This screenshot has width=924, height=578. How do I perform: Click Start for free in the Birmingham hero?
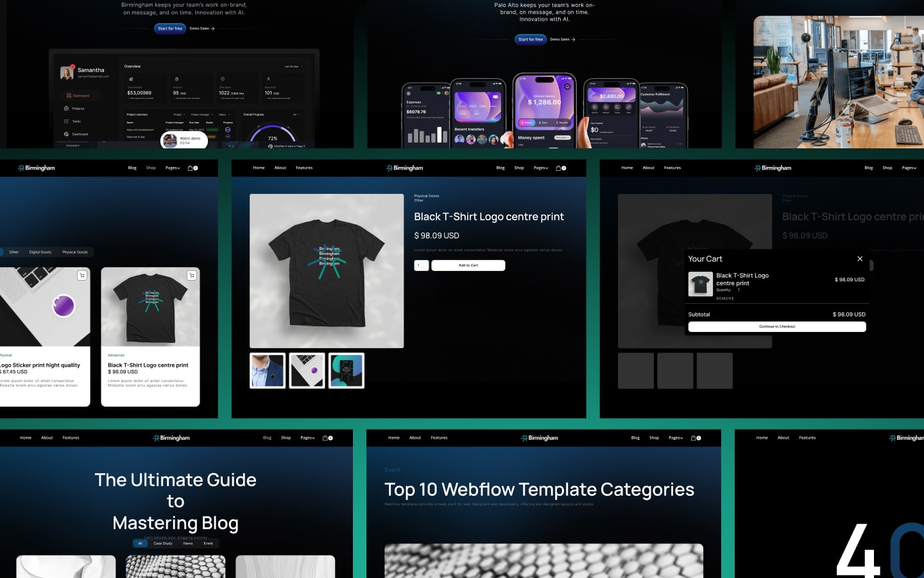click(170, 28)
